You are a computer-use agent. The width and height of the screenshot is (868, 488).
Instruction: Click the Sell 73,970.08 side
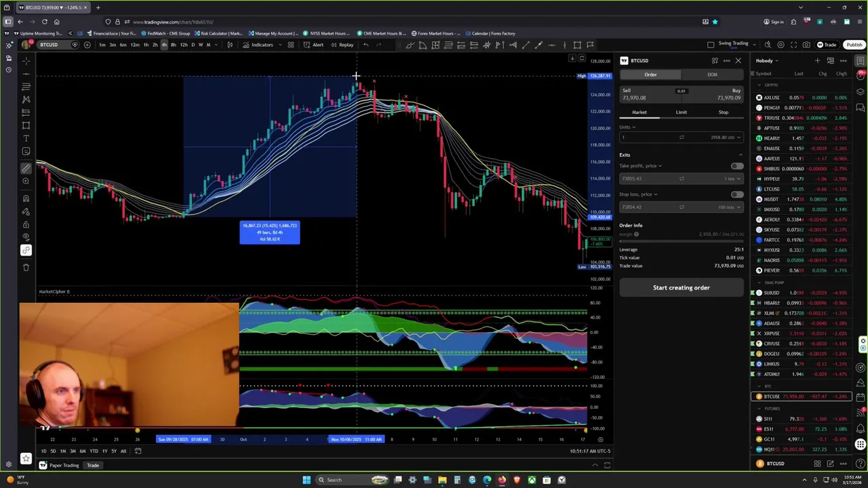(649, 94)
